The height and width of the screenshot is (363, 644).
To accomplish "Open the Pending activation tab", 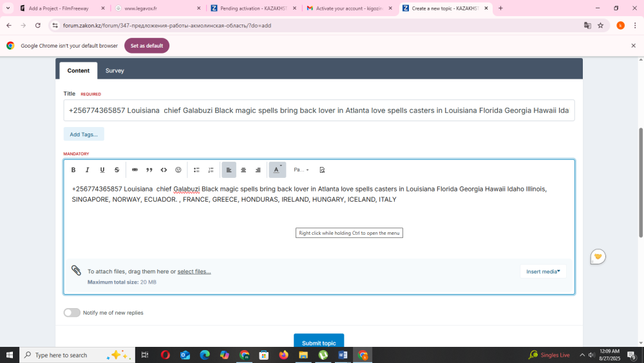I will coord(253,8).
